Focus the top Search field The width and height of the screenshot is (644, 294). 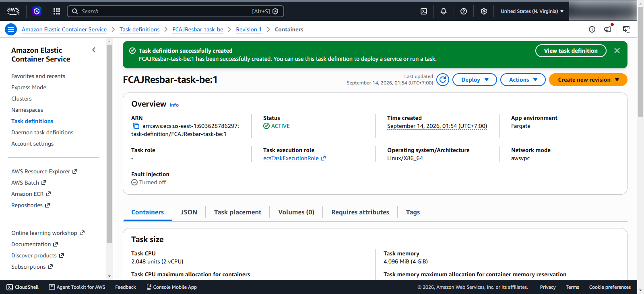pos(175,11)
